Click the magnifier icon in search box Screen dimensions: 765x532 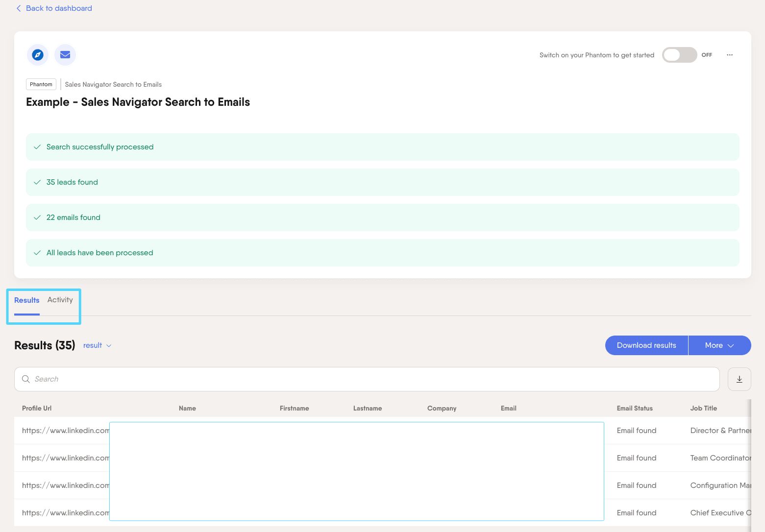(26, 379)
